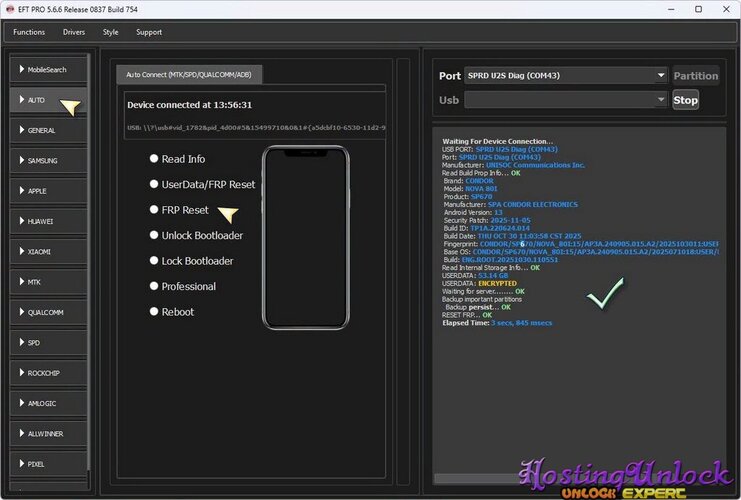Open the Drivers menu
Screen dimensions: 741x500
pos(74,32)
